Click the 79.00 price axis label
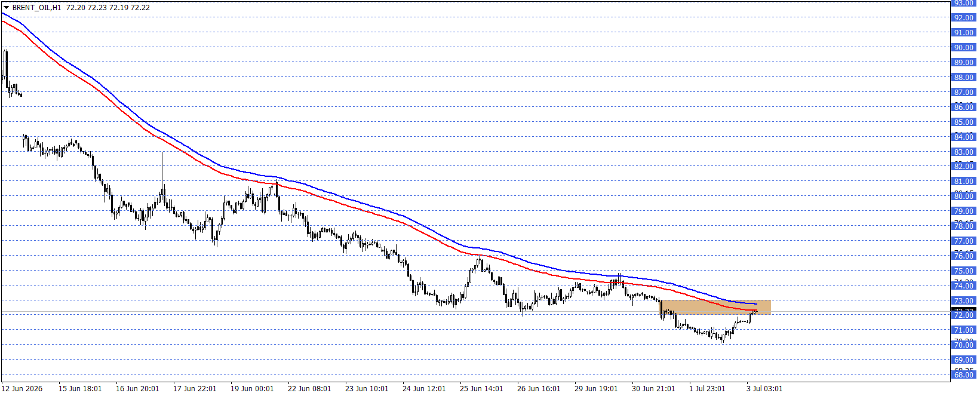Viewport: 980px width, 396px height. [x=963, y=211]
